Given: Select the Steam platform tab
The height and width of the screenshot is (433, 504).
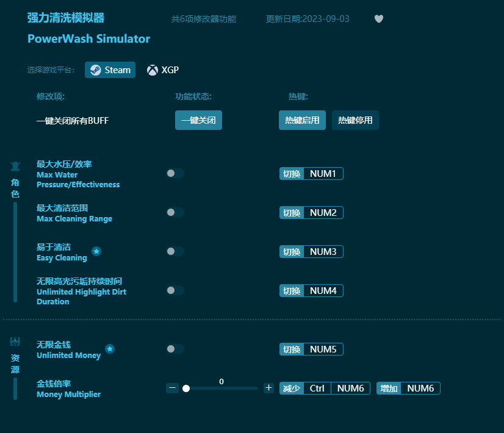Looking at the screenshot, I should (x=110, y=70).
